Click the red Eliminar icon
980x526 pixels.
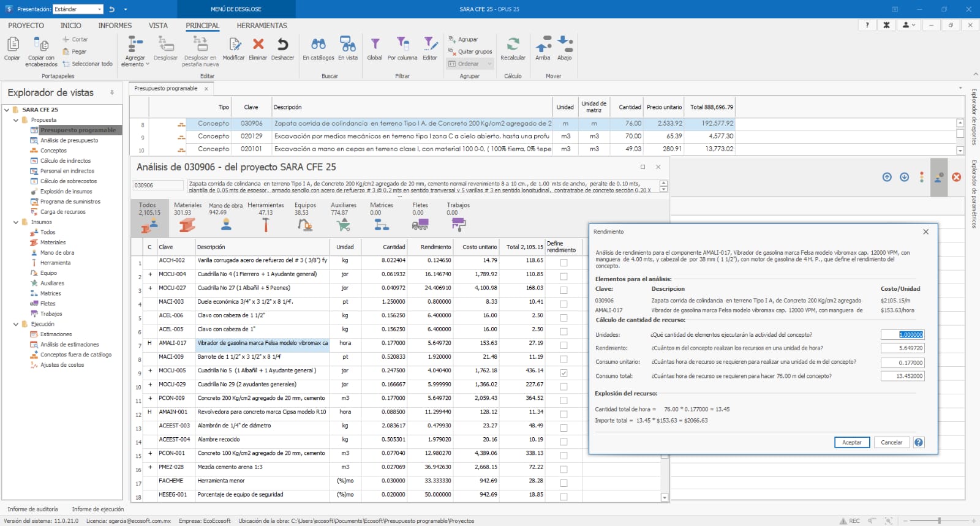coord(258,44)
